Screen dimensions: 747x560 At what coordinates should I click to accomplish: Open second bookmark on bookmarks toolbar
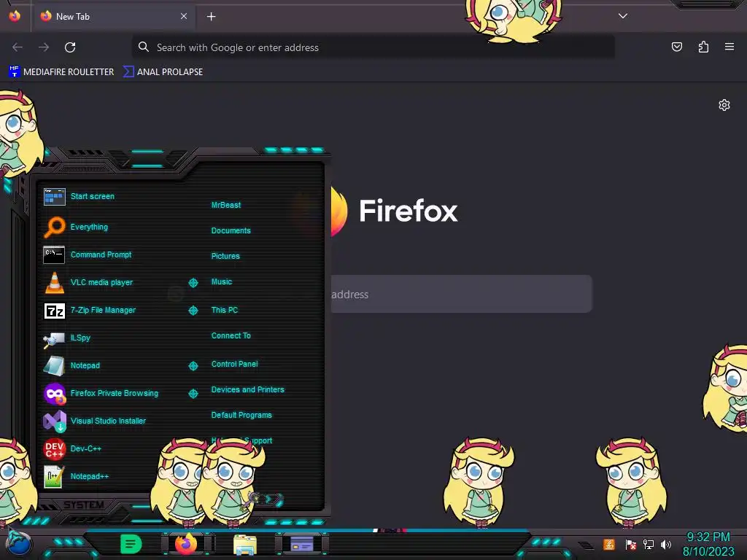point(163,72)
